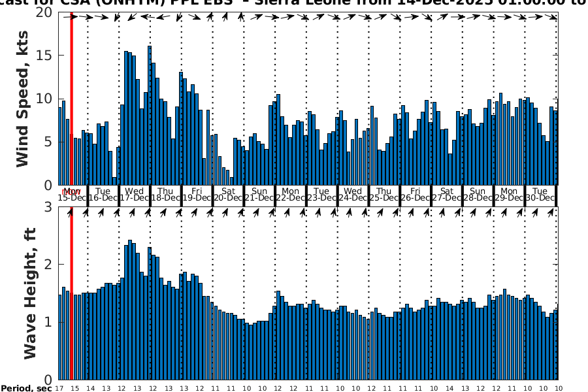Choose the Mon 22-Dec date label
This screenshot has width=588, height=392.
point(291,194)
